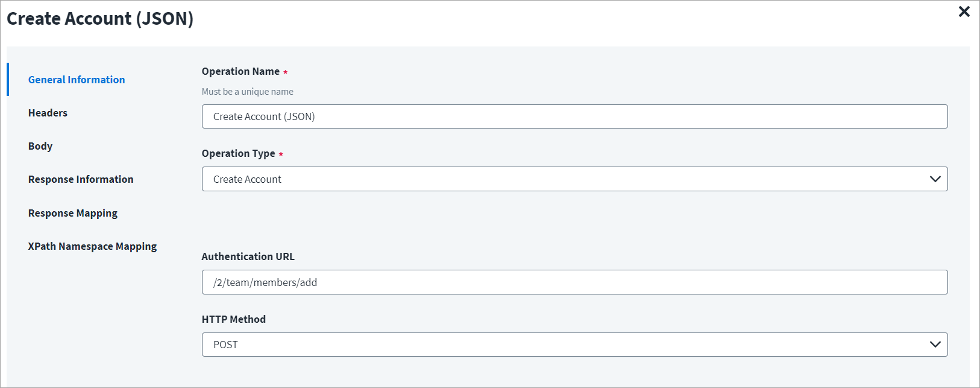Click inside the Operation Name field

[574, 116]
